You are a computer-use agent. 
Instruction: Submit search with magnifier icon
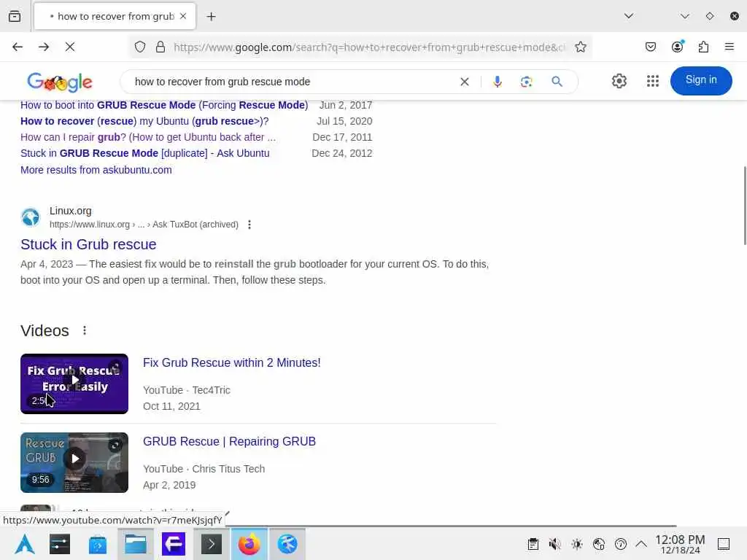557,82
